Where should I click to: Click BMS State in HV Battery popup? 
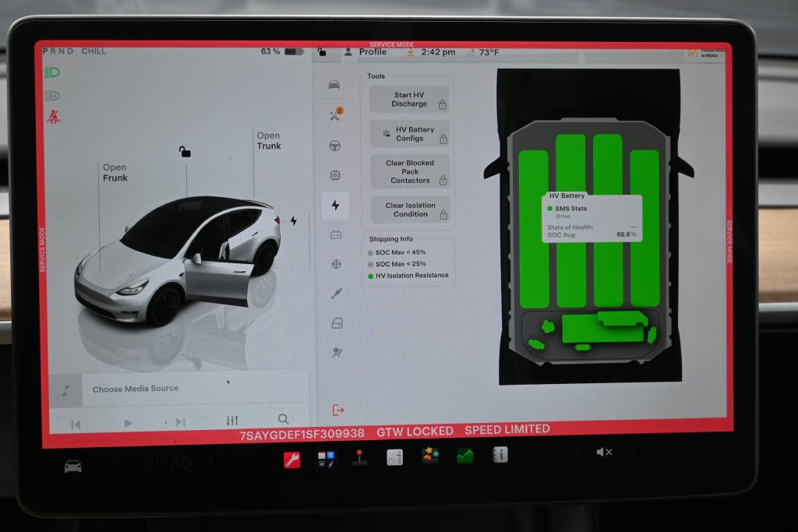point(567,209)
